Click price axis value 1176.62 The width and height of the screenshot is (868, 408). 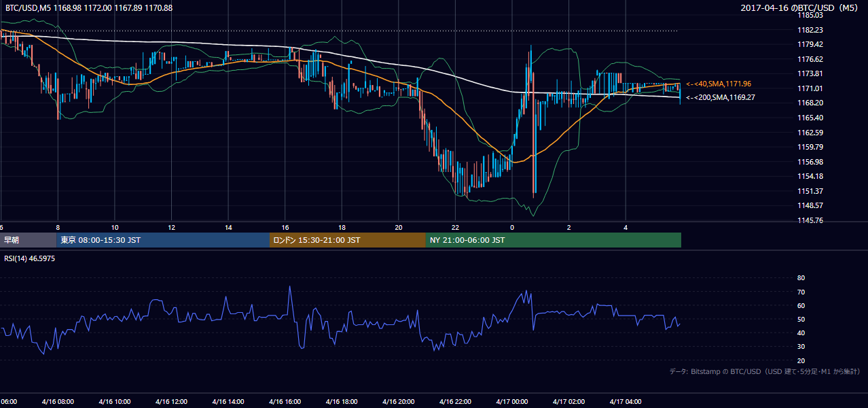pos(810,59)
